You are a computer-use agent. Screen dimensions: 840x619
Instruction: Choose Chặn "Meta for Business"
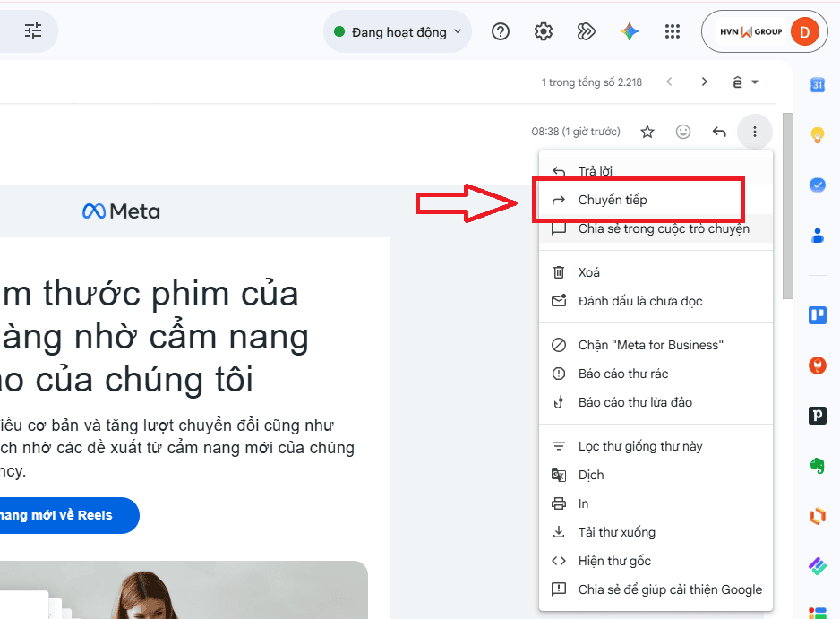[x=656, y=345]
